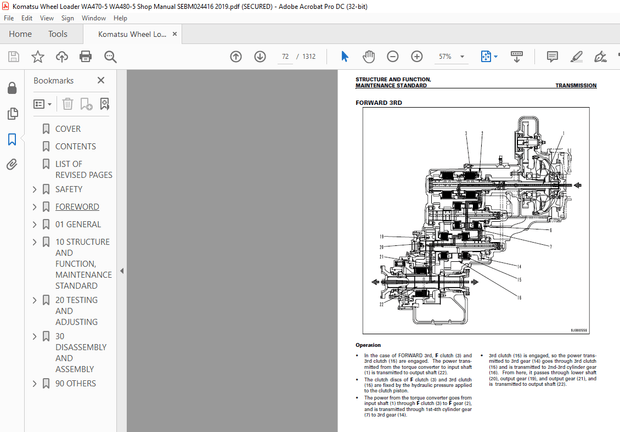Go to previous page arrow
620x432 pixels.
(236, 57)
